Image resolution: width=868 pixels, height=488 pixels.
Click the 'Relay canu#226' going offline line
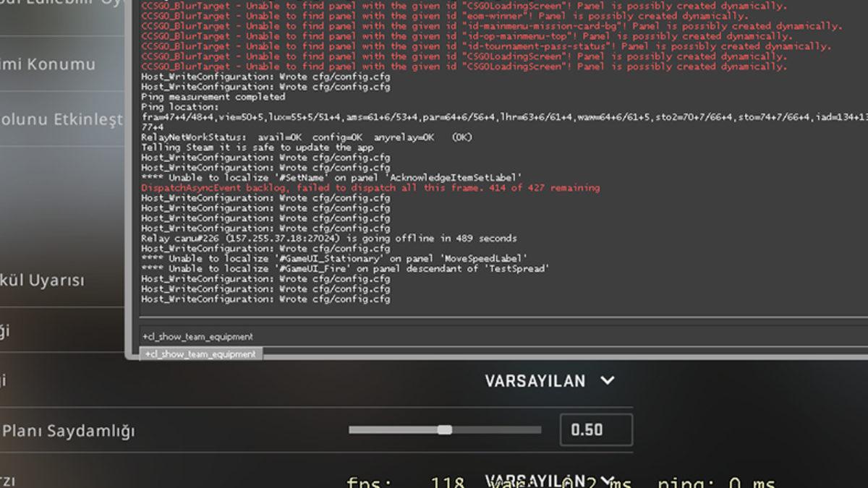click(329, 239)
